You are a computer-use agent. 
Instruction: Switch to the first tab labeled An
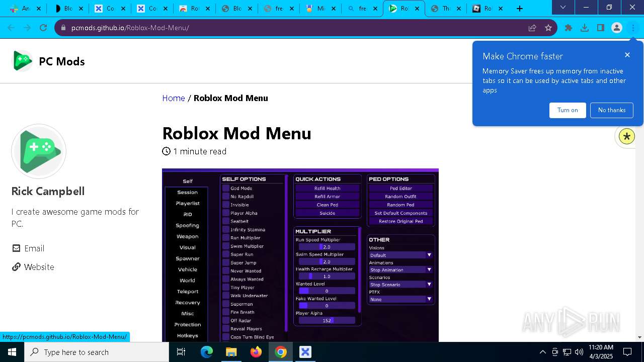click(x=25, y=9)
